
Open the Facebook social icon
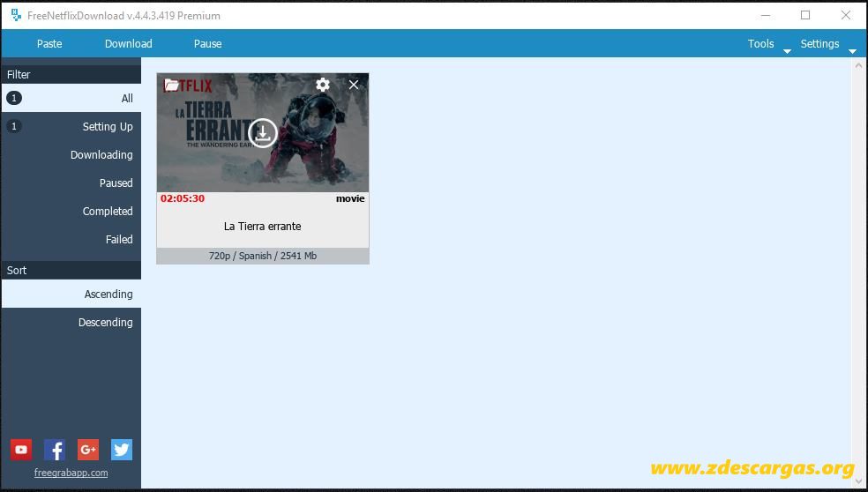(55, 450)
